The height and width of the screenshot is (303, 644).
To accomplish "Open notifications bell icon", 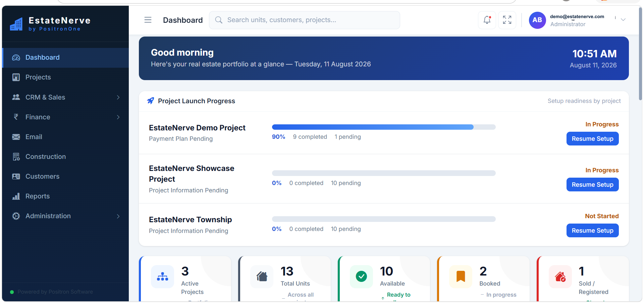I will coord(487,20).
